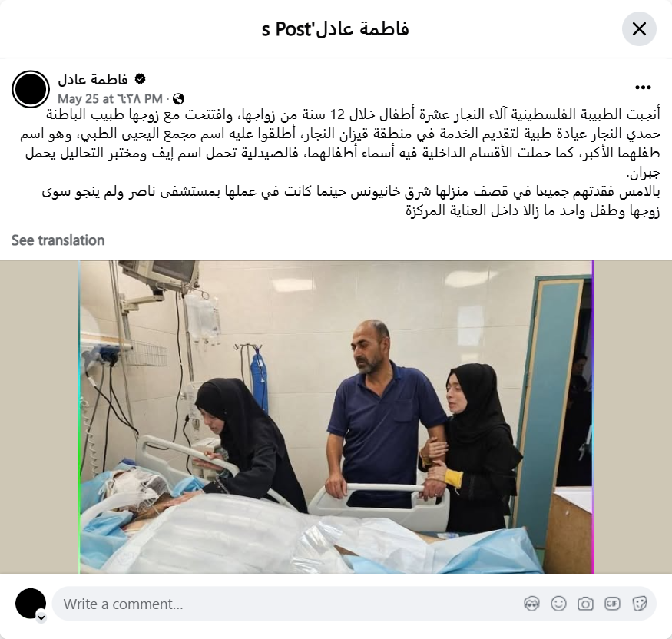This screenshot has width=672, height=639.
Task: Open the GIF picker for comment
Action: 612,604
